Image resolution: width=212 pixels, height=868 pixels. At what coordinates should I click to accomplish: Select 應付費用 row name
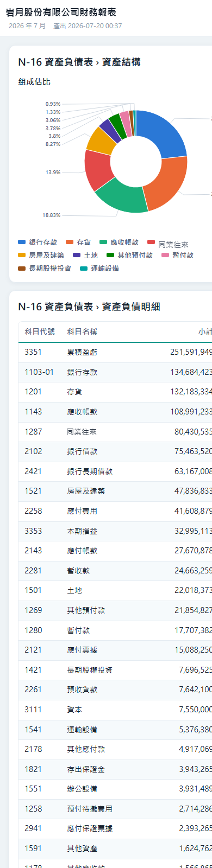82,511
